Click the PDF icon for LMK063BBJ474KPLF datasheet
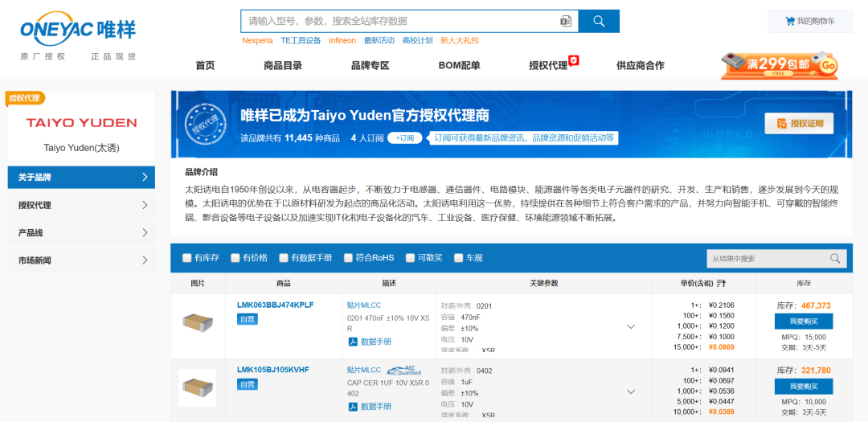Image resolution: width=868 pixels, height=422 pixels. 352,342
